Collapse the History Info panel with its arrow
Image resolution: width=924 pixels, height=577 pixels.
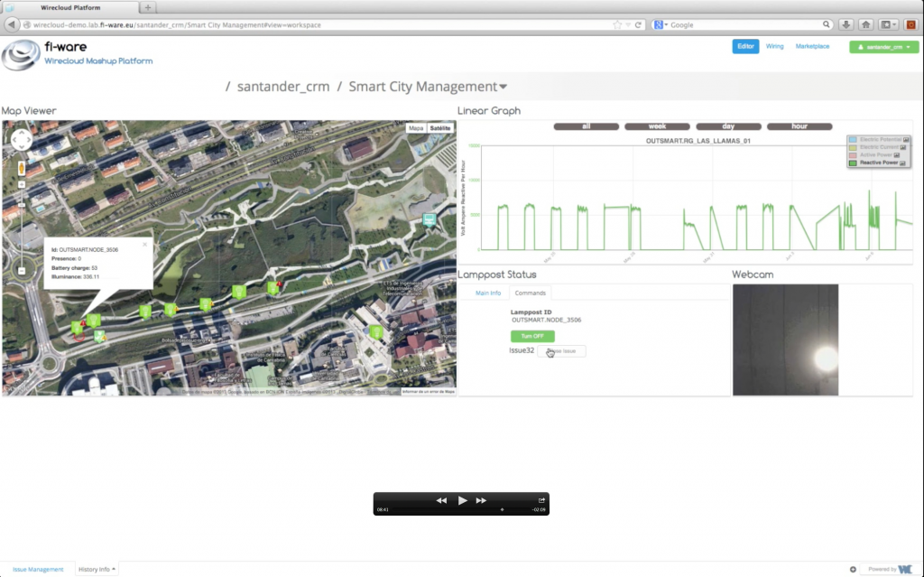pyautogui.click(x=112, y=569)
